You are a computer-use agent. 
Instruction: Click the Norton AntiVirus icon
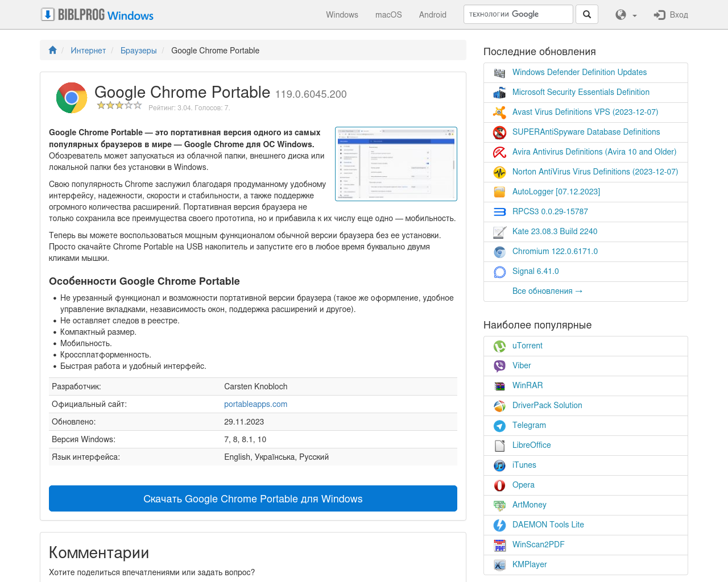[x=499, y=172]
